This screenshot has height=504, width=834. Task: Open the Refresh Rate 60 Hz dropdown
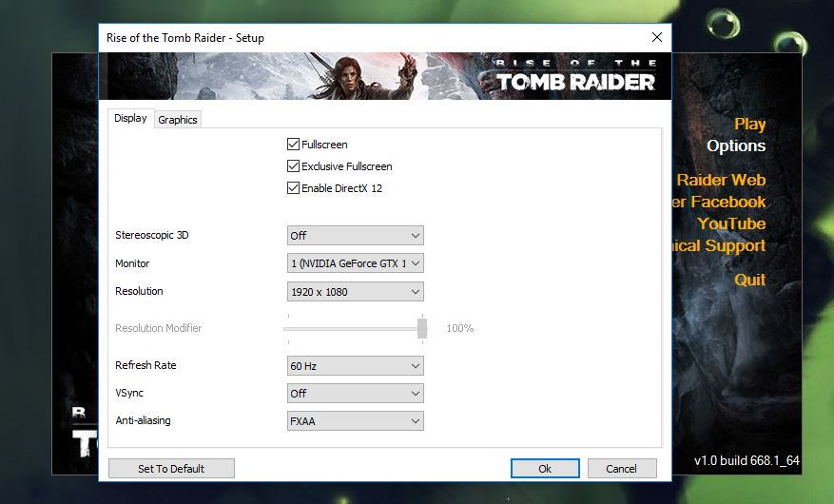pos(356,366)
